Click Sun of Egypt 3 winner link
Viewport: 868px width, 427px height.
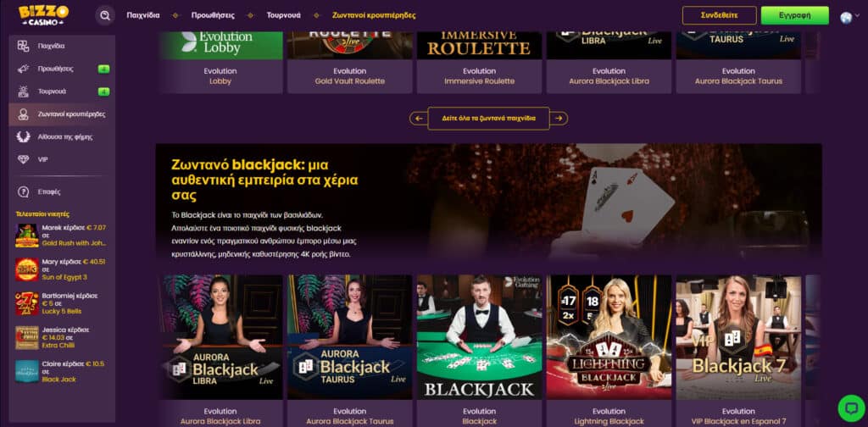point(64,277)
